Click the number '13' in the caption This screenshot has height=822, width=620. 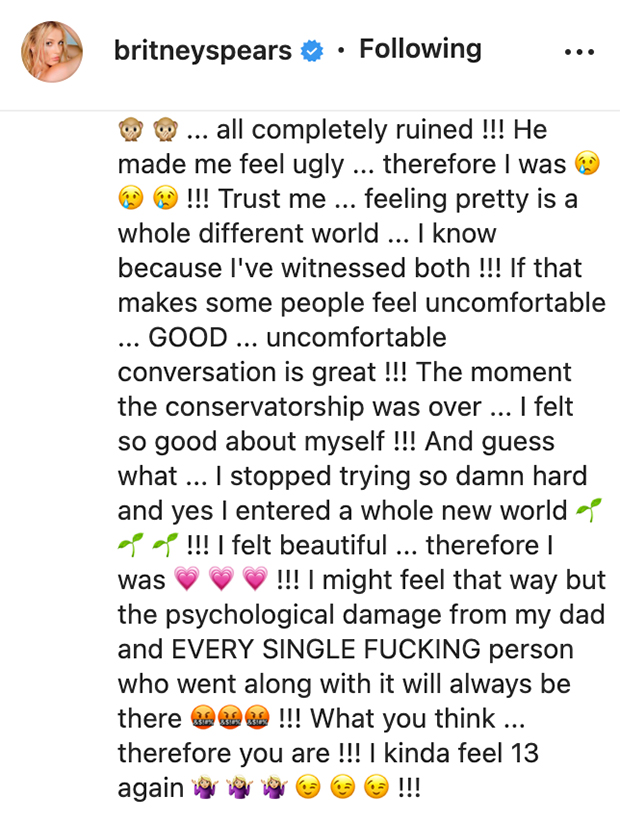click(524, 753)
